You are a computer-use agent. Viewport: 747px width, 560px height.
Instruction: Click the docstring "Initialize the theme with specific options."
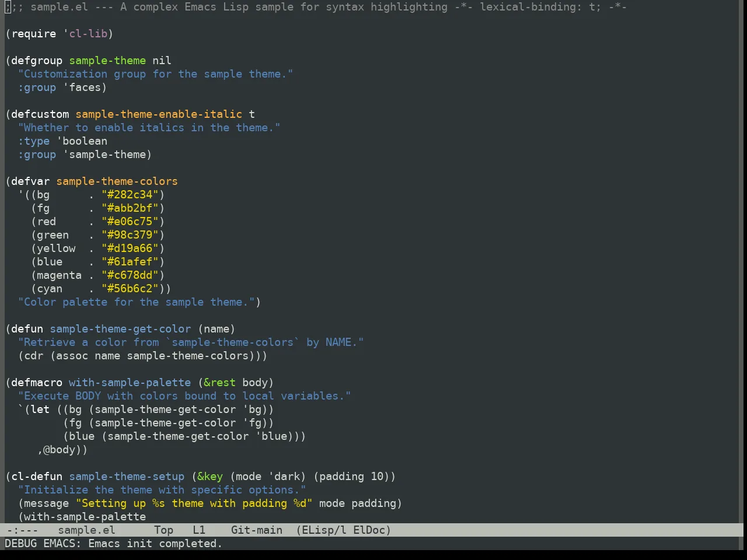coord(162,490)
